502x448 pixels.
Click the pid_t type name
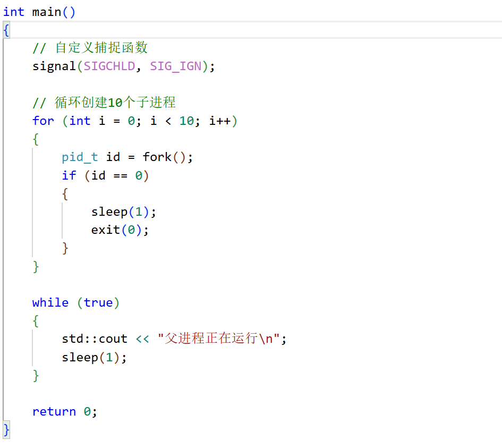pyautogui.click(x=80, y=157)
